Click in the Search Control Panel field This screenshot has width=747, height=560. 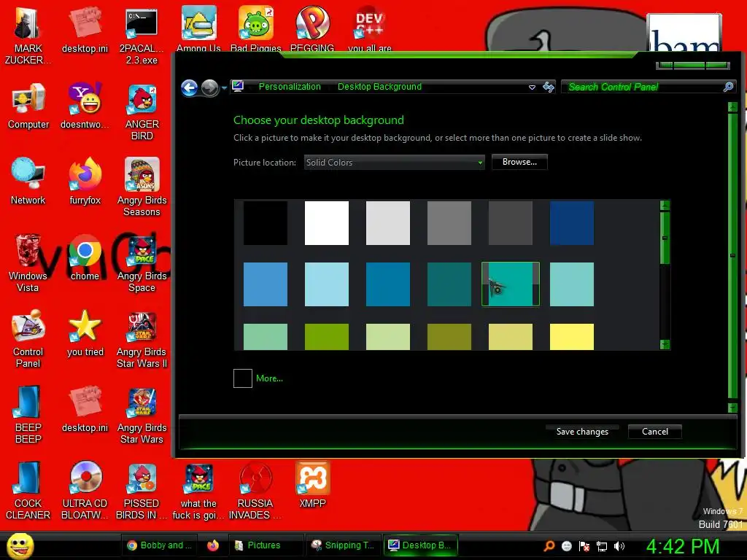[642, 87]
